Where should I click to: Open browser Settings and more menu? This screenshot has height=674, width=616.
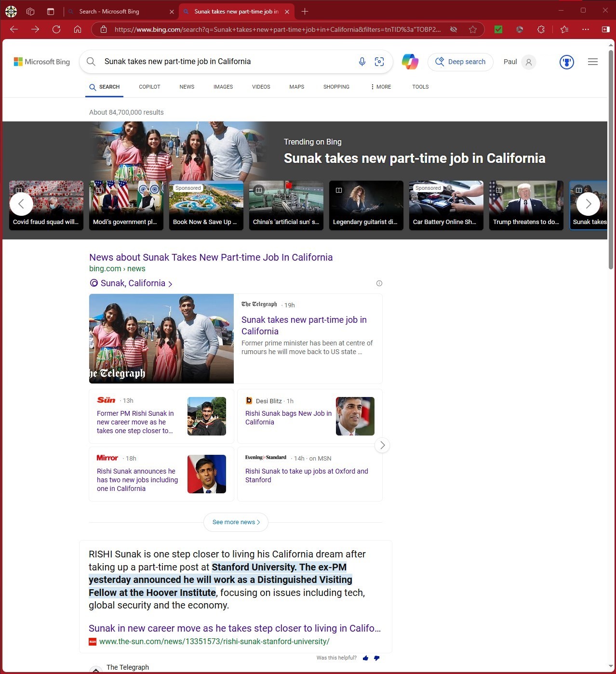click(x=586, y=29)
